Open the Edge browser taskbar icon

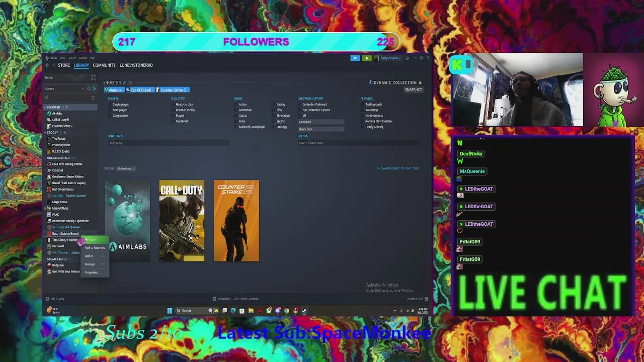click(x=233, y=311)
